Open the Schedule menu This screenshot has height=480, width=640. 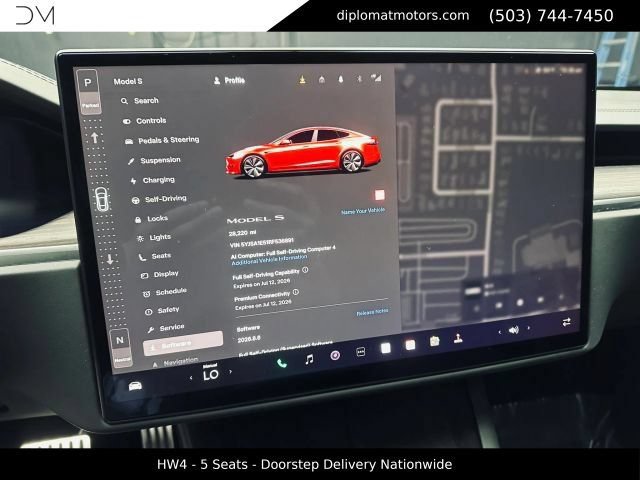coord(164,292)
